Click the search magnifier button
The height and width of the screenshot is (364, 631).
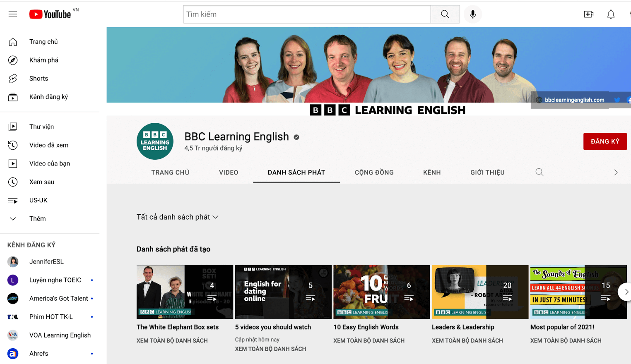445,14
